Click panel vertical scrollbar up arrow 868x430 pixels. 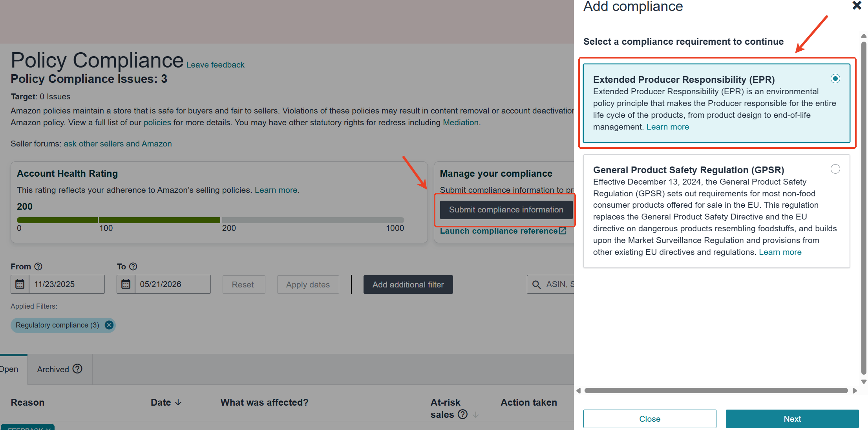tap(864, 36)
